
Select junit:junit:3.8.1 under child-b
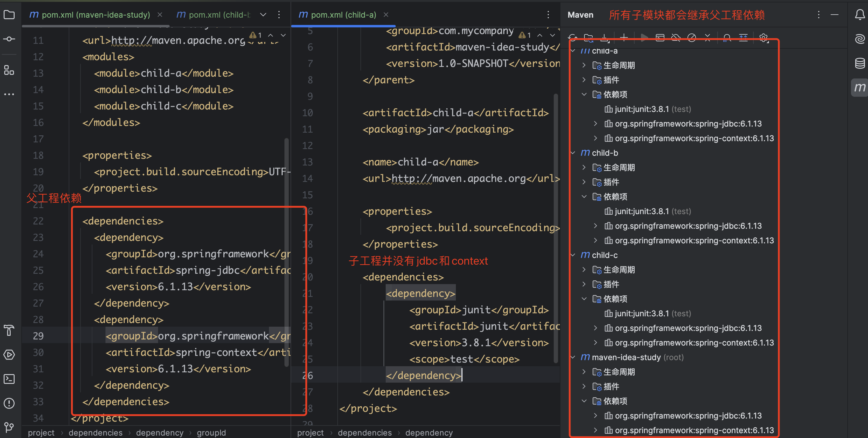click(642, 211)
